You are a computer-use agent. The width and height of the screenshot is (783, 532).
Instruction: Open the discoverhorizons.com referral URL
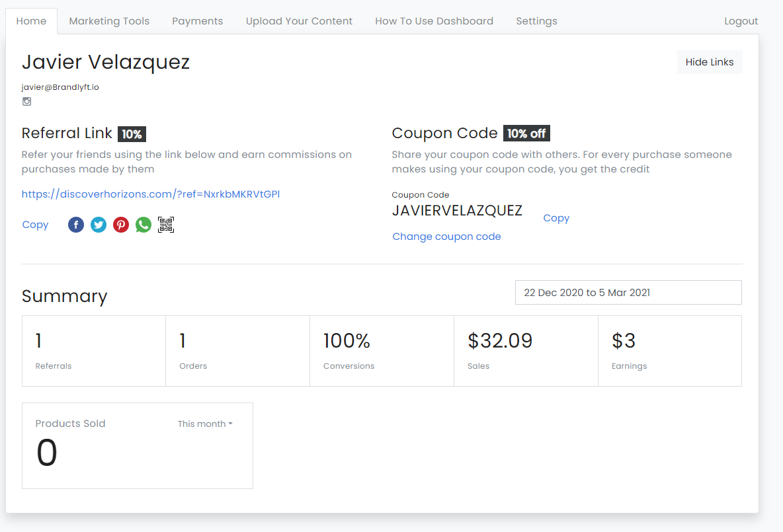click(151, 194)
